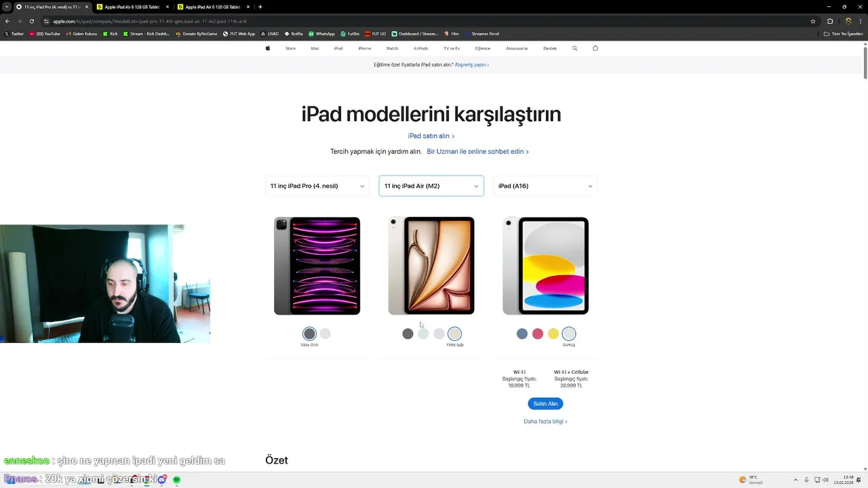Open the Aksesuarlar menu item

pyautogui.click(x=517, y=48)
